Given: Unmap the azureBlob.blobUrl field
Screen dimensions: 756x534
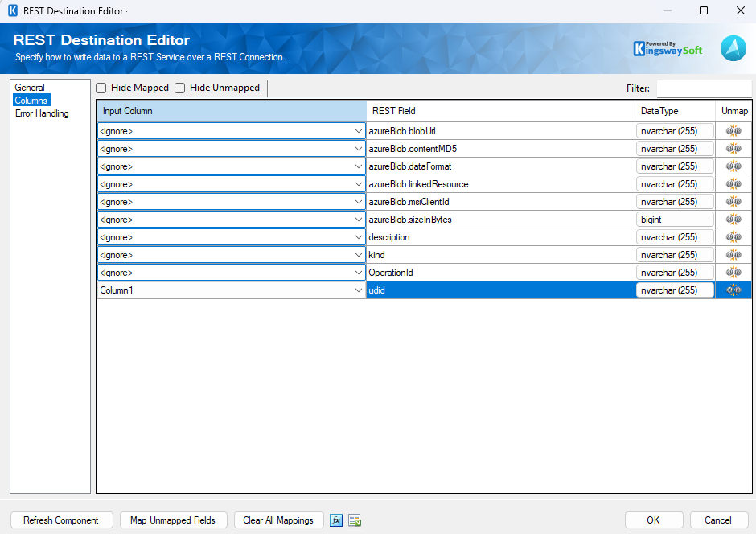Looking at the screenshot, I should click(x=733, y=130).
